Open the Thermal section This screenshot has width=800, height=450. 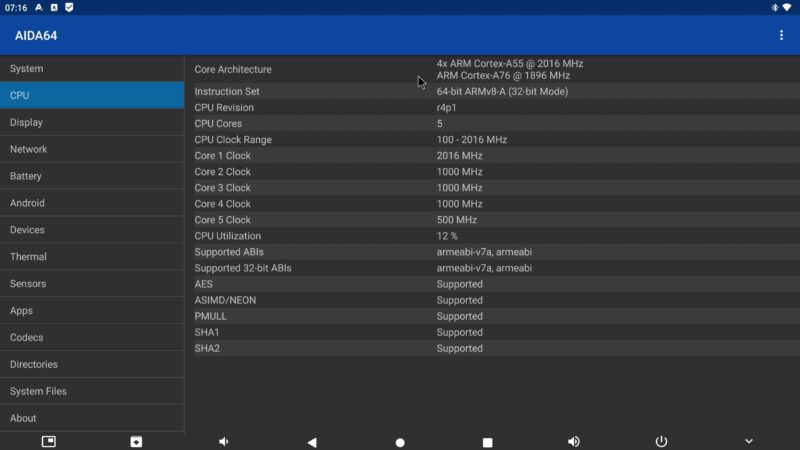92,257
